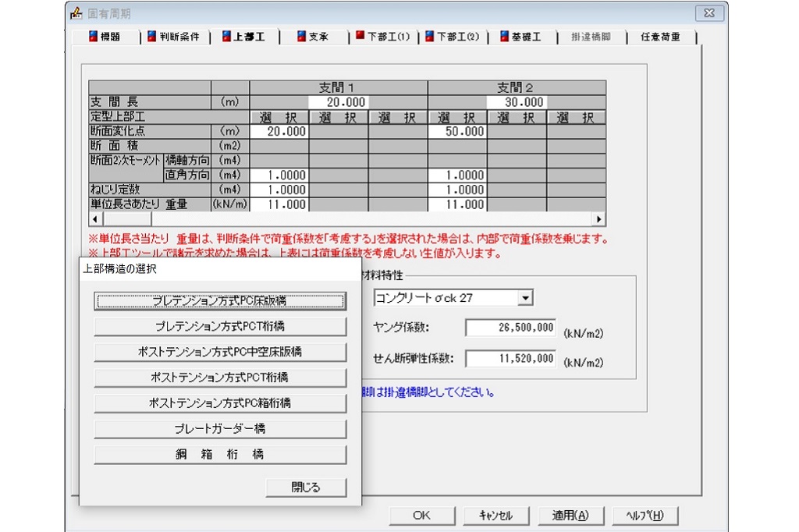Choose プレテンション方式PC床版橋

220,300
